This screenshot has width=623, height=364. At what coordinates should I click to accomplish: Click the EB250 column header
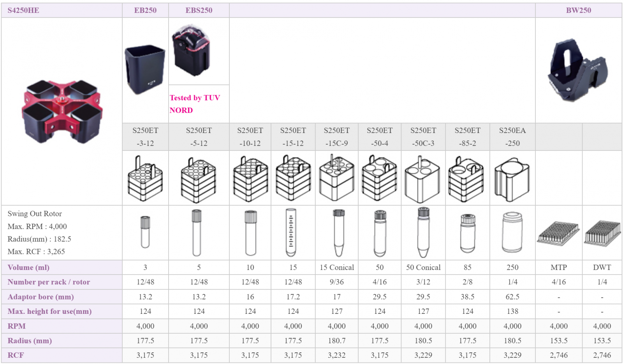coord(145,10)
